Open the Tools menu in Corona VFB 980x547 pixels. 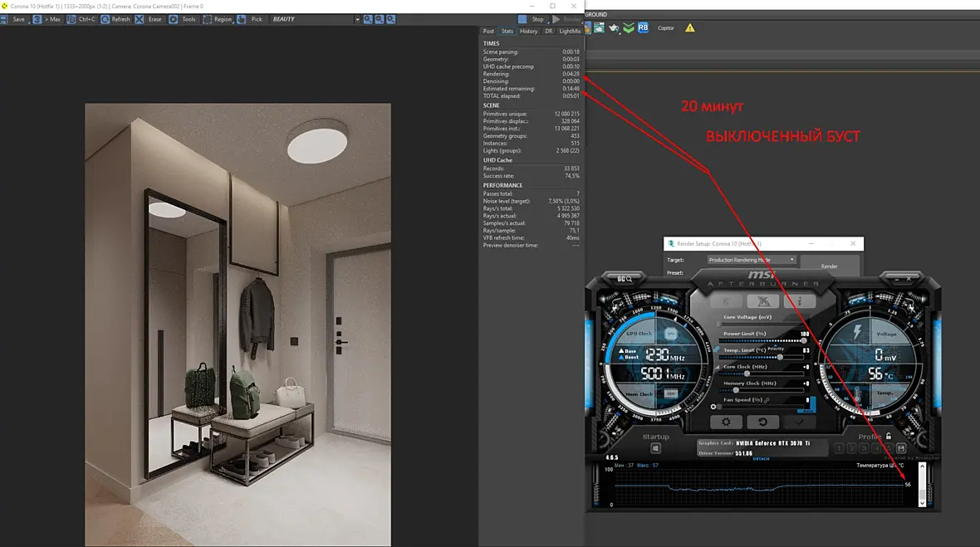point(183,19)
